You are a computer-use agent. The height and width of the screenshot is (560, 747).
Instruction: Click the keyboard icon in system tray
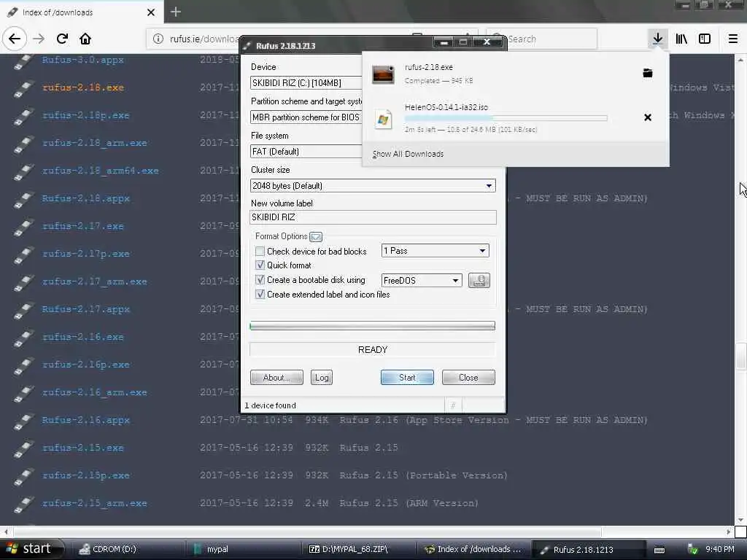[x=659, y=550]
